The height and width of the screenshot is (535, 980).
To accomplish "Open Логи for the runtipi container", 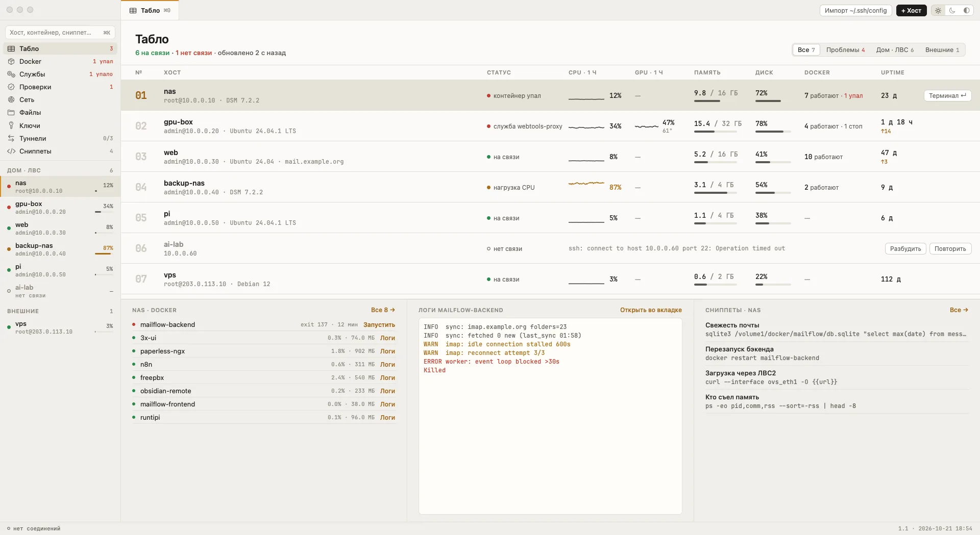I will coord(387,417).
